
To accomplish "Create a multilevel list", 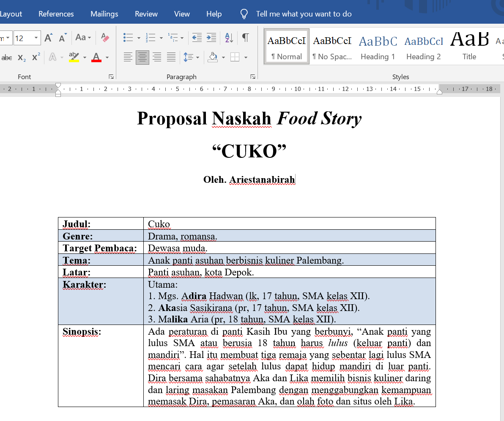I will coord(173,38).
